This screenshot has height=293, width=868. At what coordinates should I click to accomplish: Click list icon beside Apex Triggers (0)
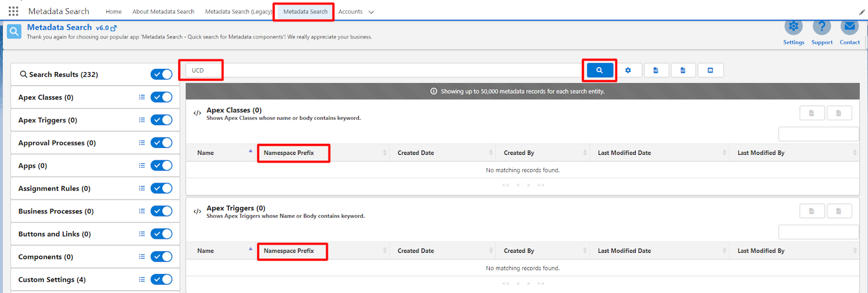pyautogui.click(x=142, y=120)
